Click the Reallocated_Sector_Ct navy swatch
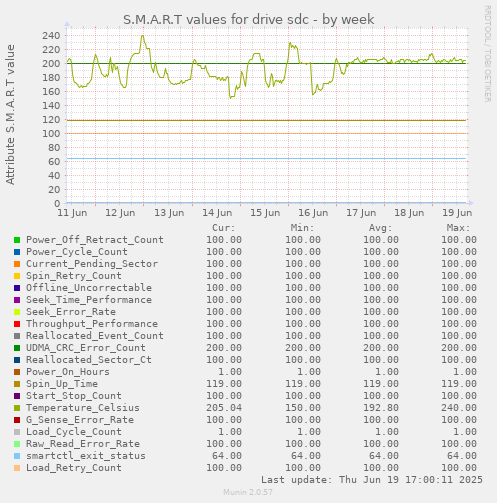The image size is (497, 503). [x=17, y=360]
